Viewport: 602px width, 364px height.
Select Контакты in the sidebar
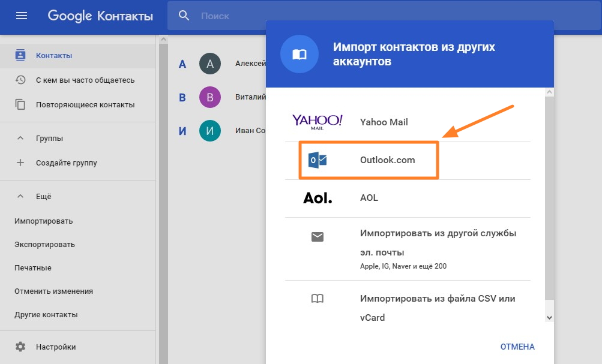(54, 56)
